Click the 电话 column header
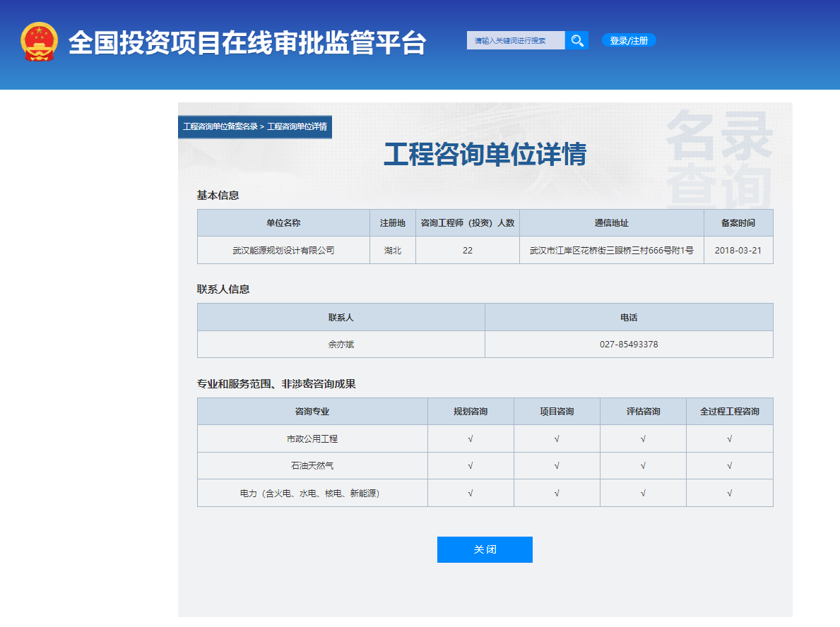Image resolution: width=840 pixels, height=627 pixels. click(x=629, y=318)
